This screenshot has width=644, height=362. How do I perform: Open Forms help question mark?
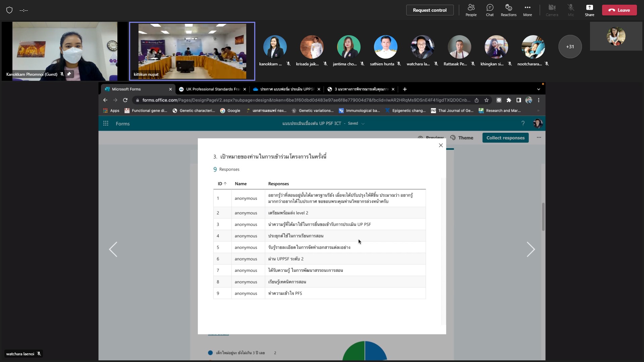click(523, 124)
